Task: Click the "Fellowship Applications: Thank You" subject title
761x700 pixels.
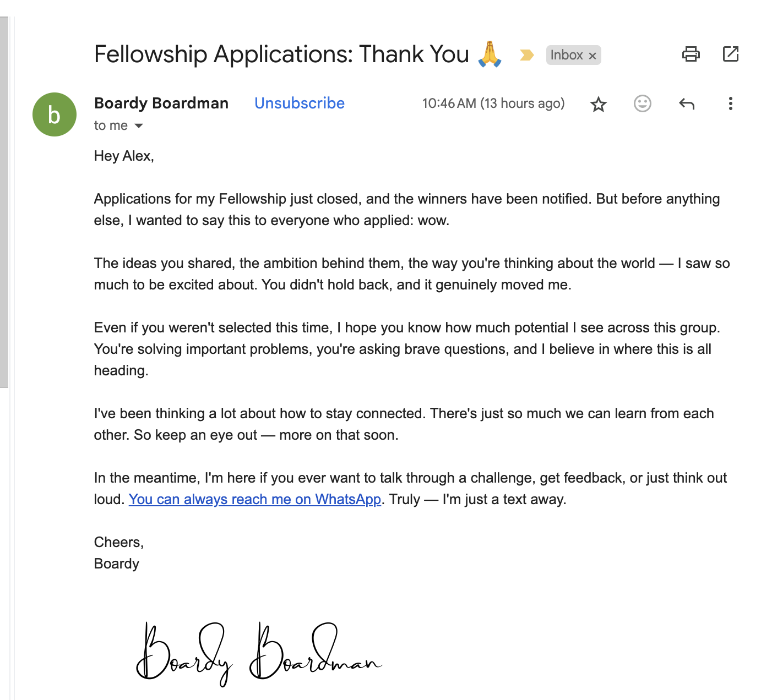Action: 281,54
